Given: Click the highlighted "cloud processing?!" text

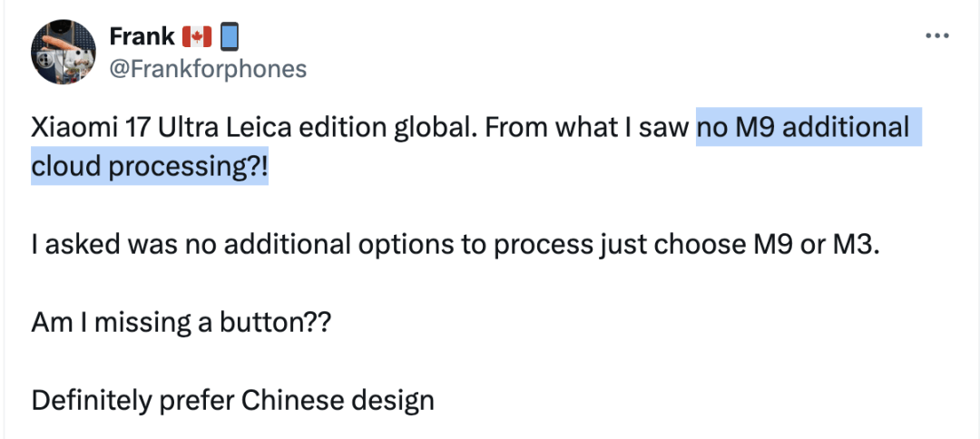Looking at the screenshot, I should (x=150, y=169).
